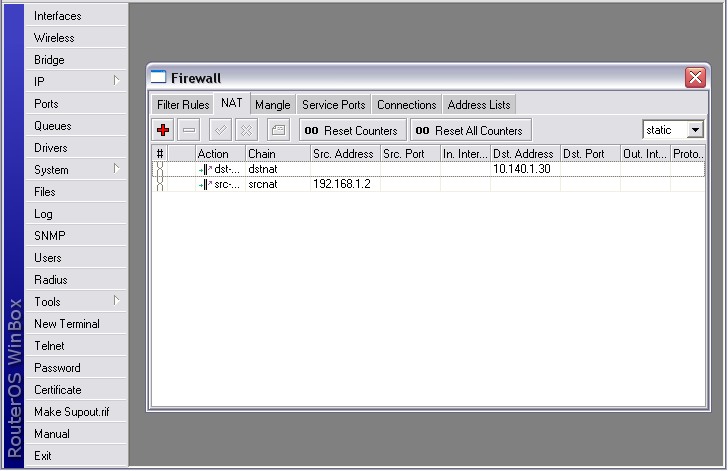728x471 pixels.
Task: Open the Mangle tab
Action: coord(272,105)
